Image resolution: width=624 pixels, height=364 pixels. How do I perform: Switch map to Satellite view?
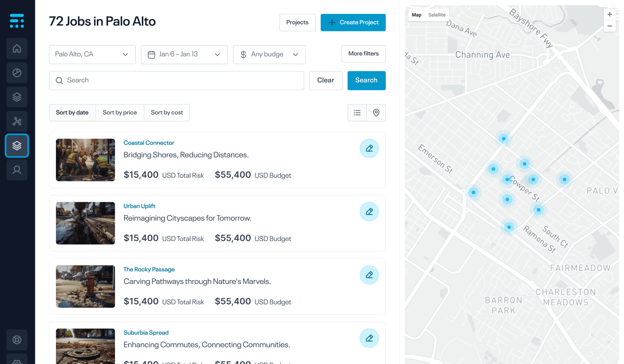pyautogui.click(x=437, y=15)
